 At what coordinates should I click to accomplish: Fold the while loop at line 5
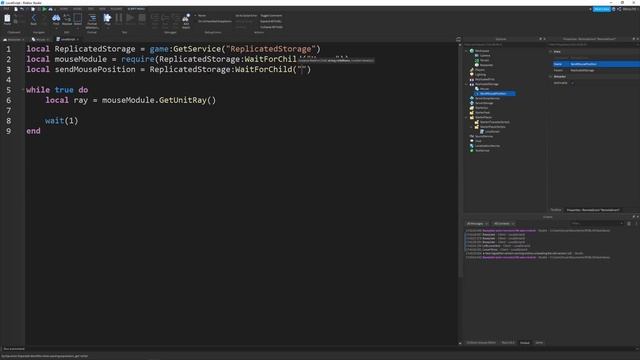[23, 90]
